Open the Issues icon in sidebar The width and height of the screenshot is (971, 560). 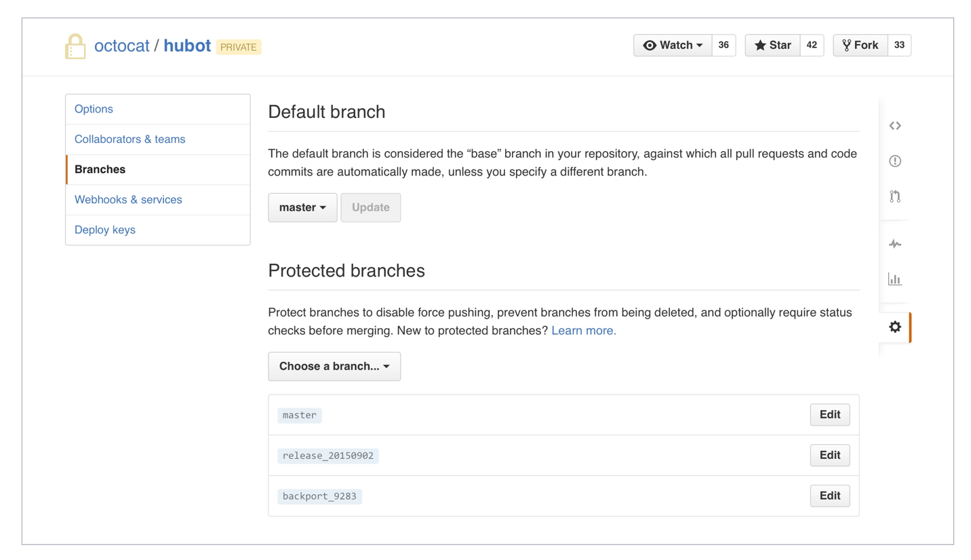pos(895,161)
